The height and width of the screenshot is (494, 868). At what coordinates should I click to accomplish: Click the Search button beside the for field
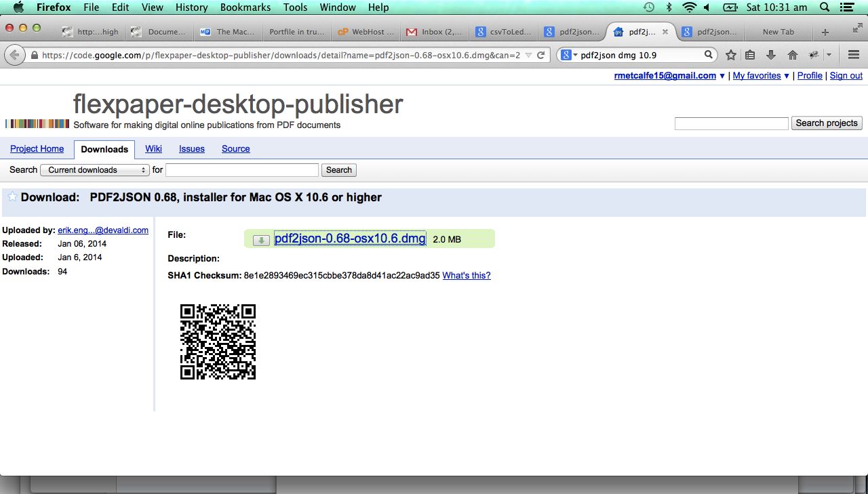click(x=339, y=170)
